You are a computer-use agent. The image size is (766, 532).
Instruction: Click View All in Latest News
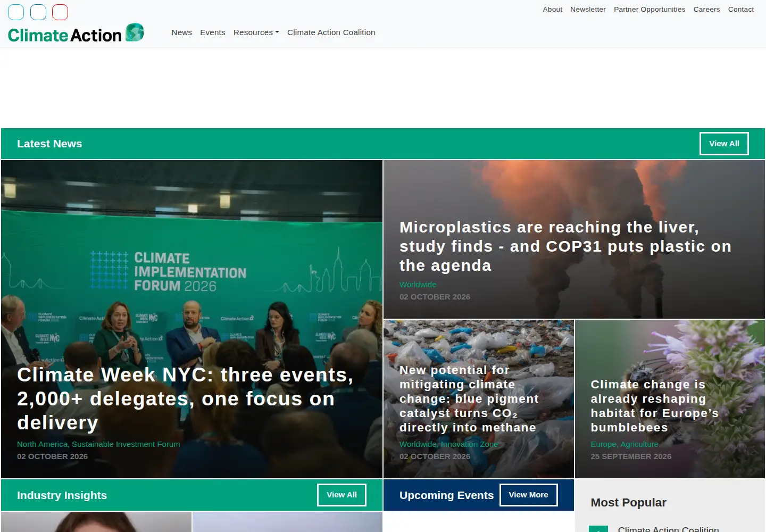click(724, 144)
